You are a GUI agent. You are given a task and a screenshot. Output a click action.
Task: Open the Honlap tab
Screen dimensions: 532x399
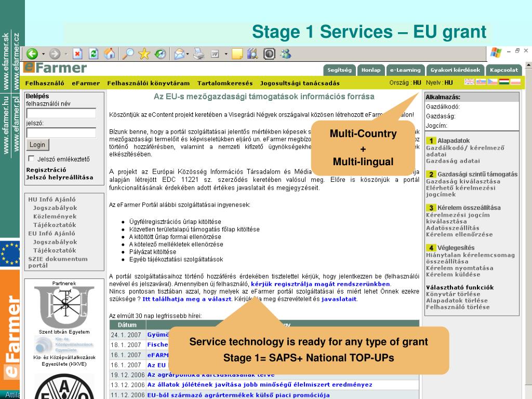(x=371, y=70)
